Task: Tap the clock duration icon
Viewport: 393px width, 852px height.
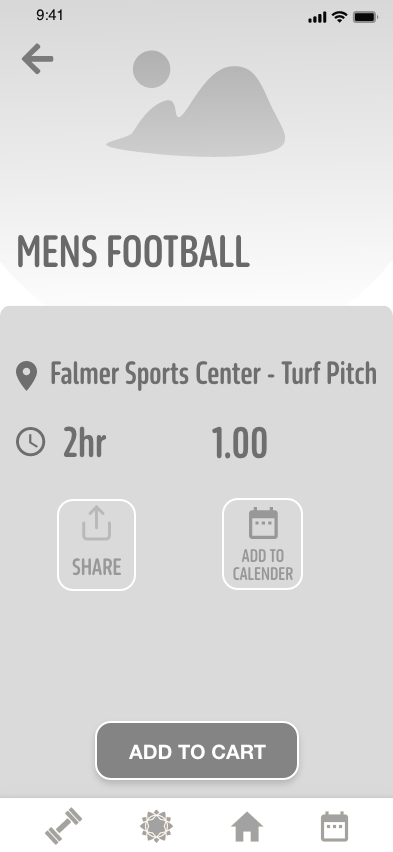Action: [x=30, y=442]
